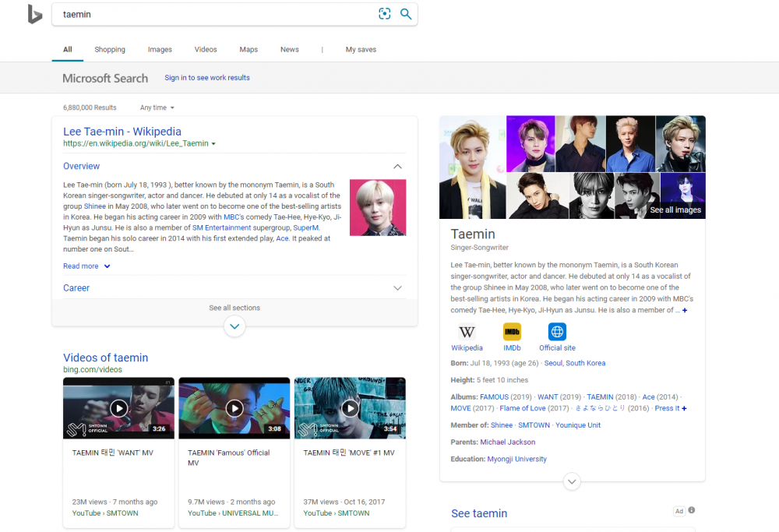Open visual search camera icon
The image size is (779, 532).
click(x=385, y=14)
